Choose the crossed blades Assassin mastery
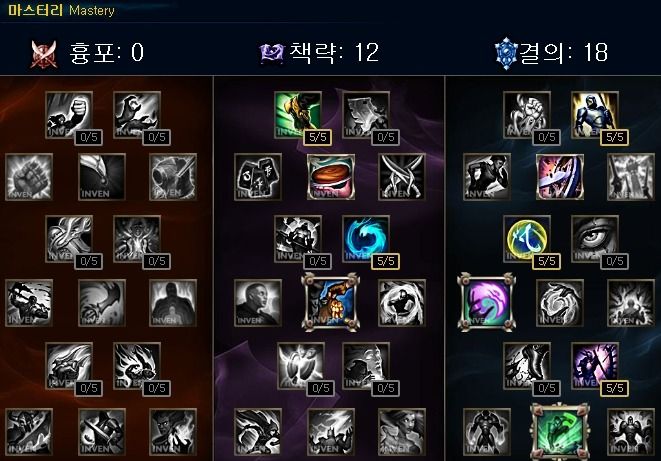 tap(402, 177)
